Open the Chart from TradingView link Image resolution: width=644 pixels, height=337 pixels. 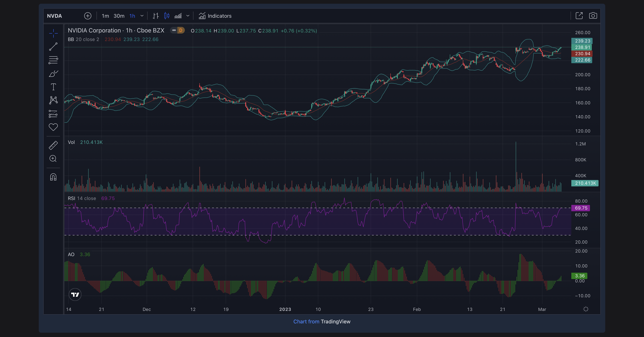coord(322,322)
